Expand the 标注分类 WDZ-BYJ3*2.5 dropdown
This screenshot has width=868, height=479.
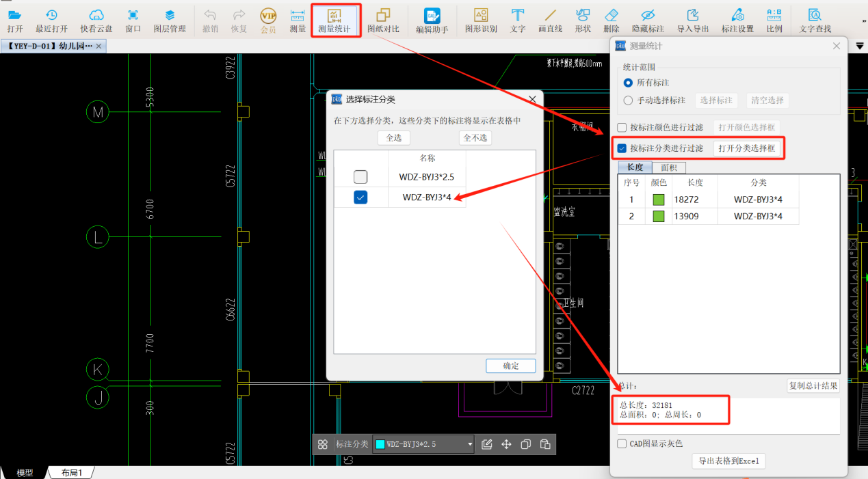pyautogui.click(x=470, y=444)
